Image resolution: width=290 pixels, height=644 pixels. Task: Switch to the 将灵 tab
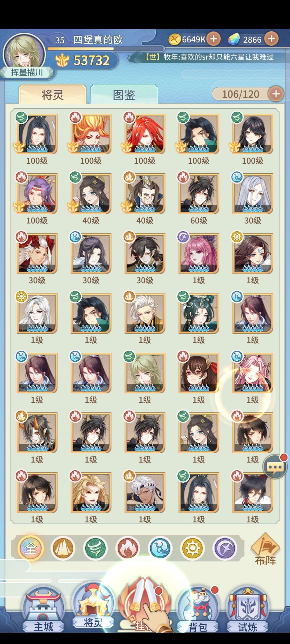52,94
